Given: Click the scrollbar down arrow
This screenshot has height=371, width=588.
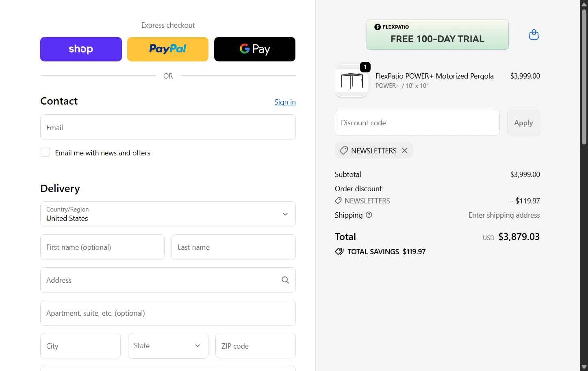Looking at the screenshot, I should pos(584,367).
